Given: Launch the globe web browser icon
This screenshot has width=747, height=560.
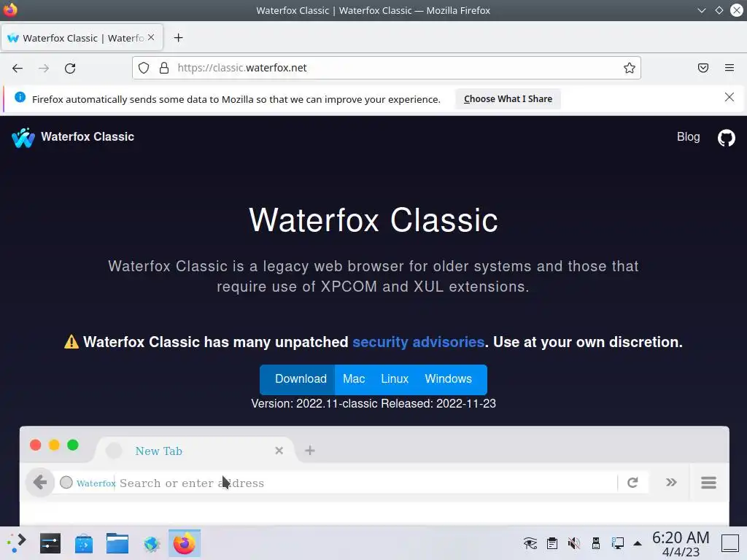Looking at the screenshot, I should [151, 543].
